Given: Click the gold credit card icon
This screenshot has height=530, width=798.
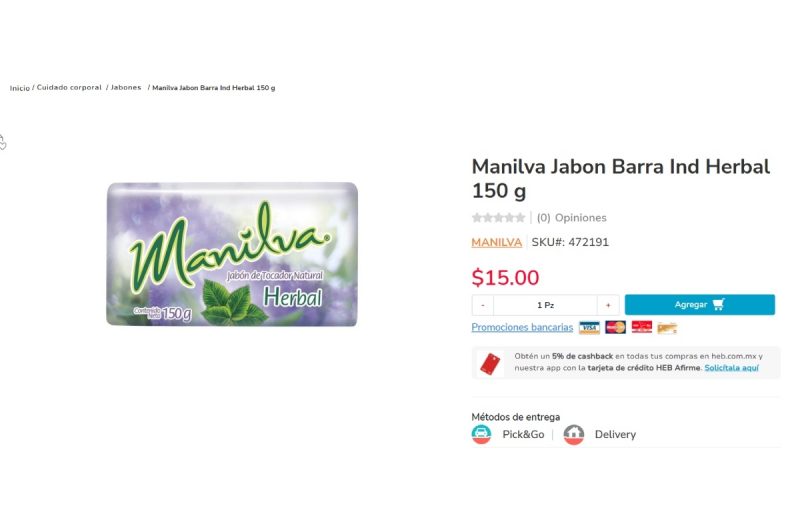Looking at the screenshot, I should click(x=667, y=328).
